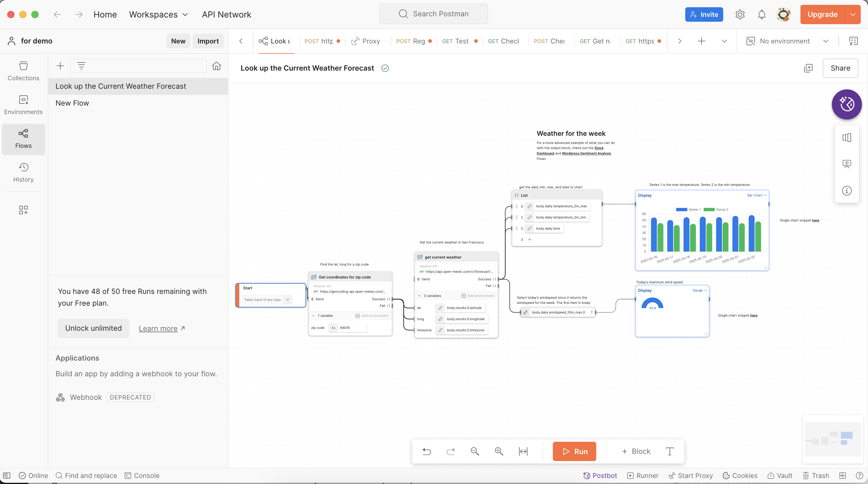Click the two-pane layout icon in status bar

click(x=842, y=476)
